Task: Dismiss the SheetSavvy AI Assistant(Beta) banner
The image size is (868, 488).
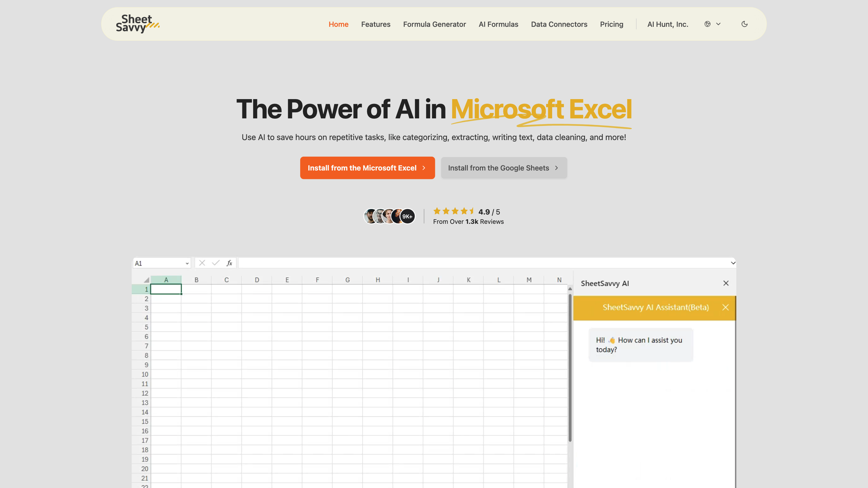Action: 725,307
